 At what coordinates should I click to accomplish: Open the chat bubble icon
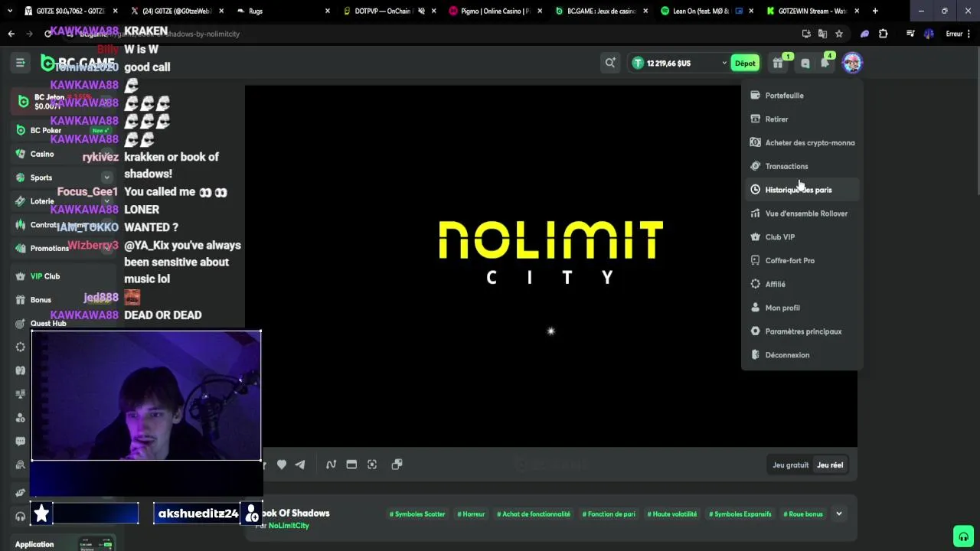point(805,64)
